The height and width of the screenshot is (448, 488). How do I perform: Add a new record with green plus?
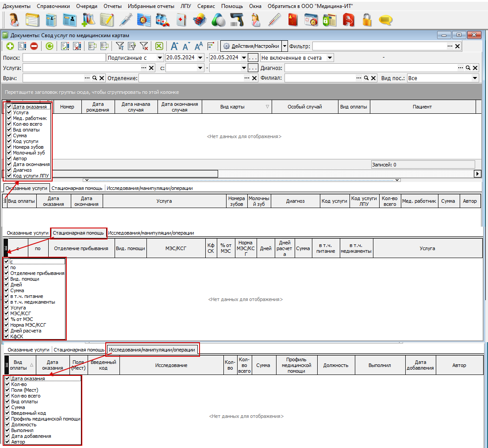click(x=10, y=46)
